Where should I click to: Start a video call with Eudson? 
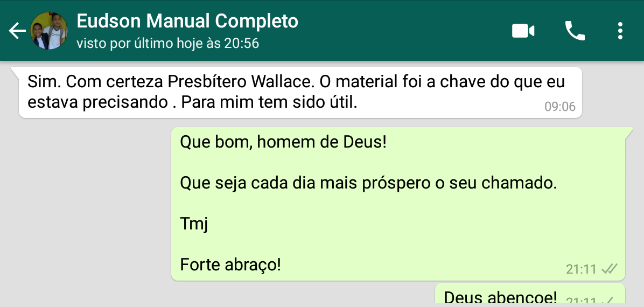tap(523, 31)
